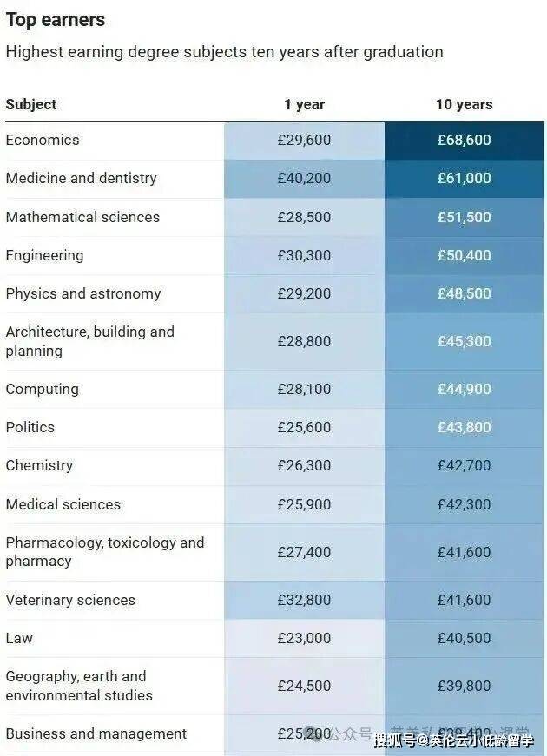Click Medical sciences' £42,300 value
Screen dimensions: 547x756
point(464,504)
